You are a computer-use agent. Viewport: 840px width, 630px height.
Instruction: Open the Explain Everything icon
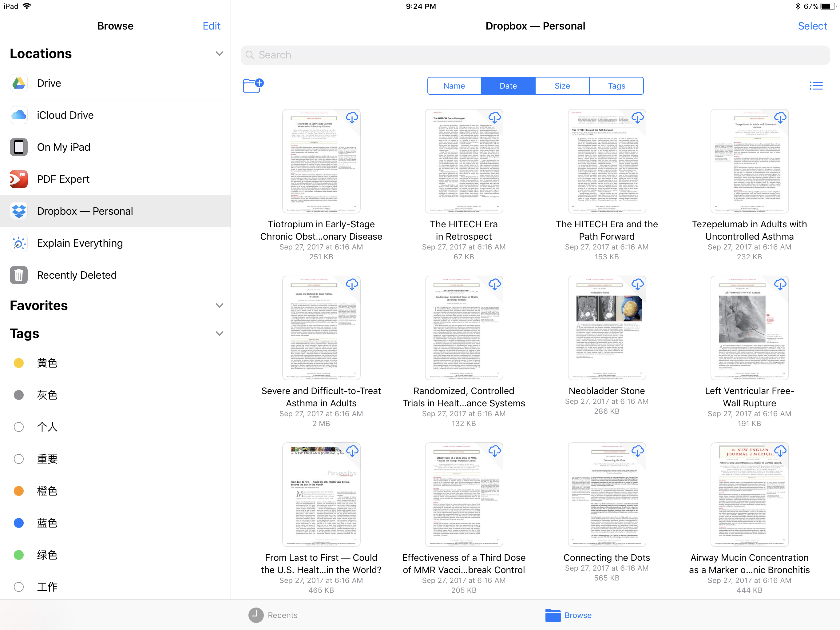pyautogui.click(x=19, y=243)
